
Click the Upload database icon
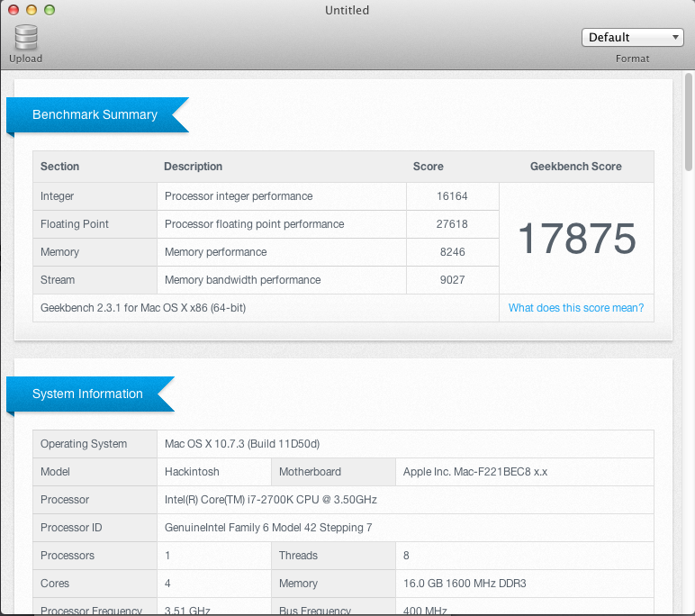click(x=26, y=37)
